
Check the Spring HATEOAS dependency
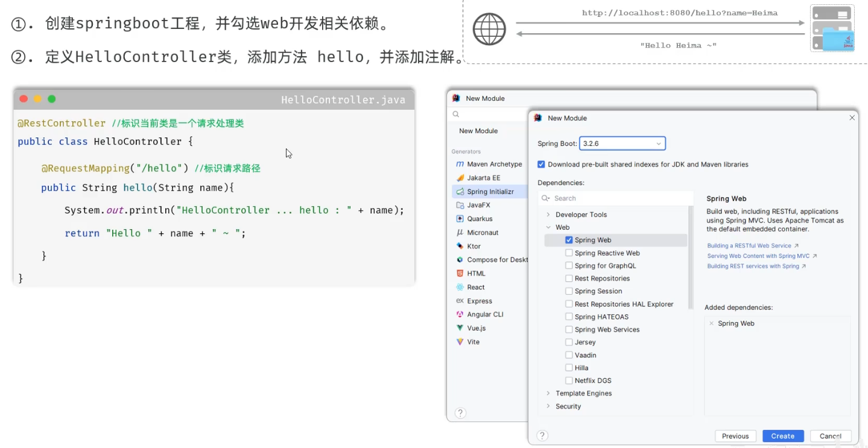click(x=568, y=316)
